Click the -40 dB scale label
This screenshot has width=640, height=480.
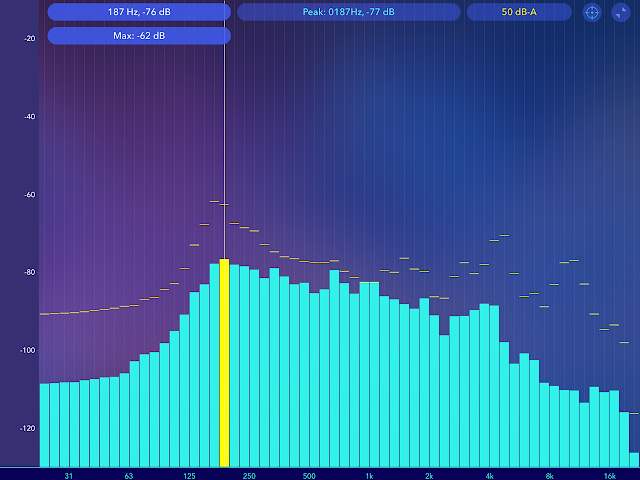(x=30, y=117)
